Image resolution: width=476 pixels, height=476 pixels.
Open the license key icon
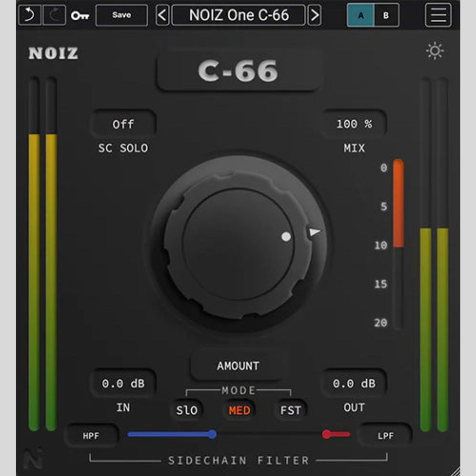coord(80,16)
